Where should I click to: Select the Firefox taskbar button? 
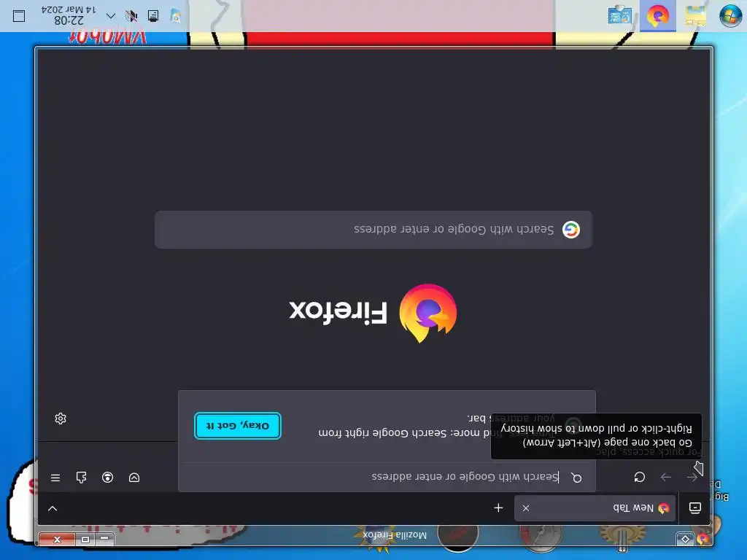point(657,16)
